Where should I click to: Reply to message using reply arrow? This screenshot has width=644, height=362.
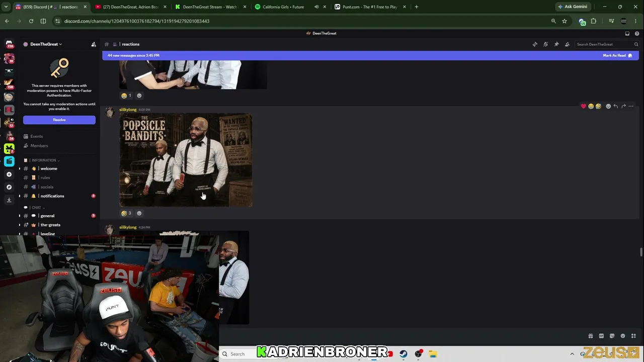click(615, 106)
